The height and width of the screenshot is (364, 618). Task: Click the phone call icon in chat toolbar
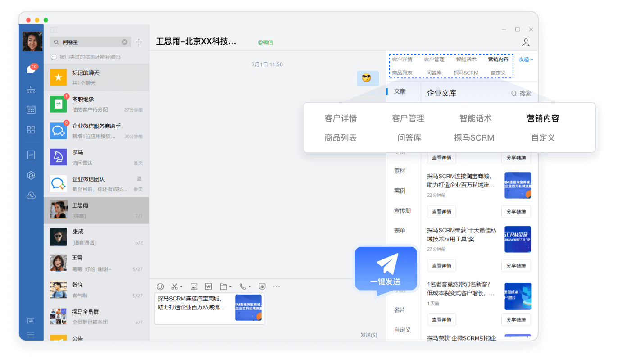pos(243,287)
